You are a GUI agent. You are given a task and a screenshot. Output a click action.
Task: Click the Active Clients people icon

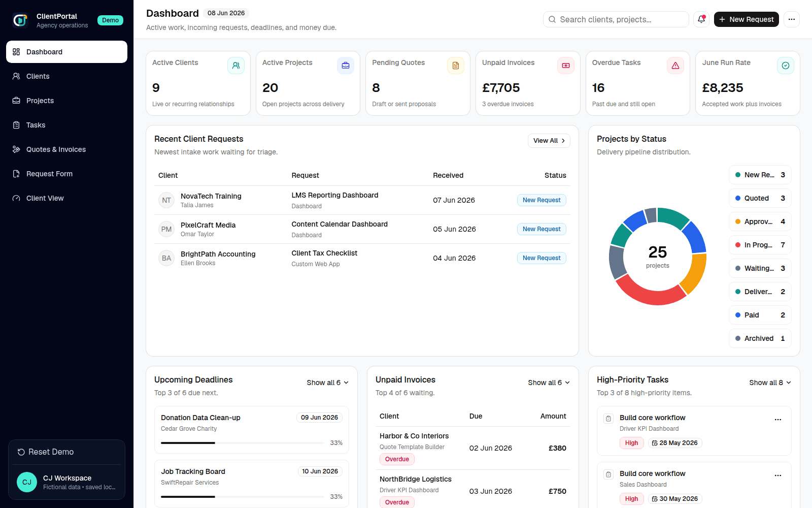point(236,66)
